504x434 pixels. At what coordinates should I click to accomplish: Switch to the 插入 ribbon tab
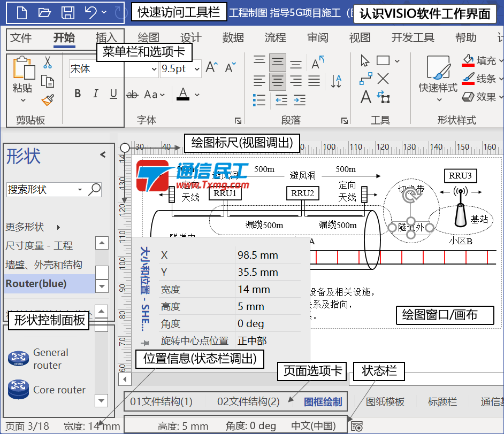point(106,38)
